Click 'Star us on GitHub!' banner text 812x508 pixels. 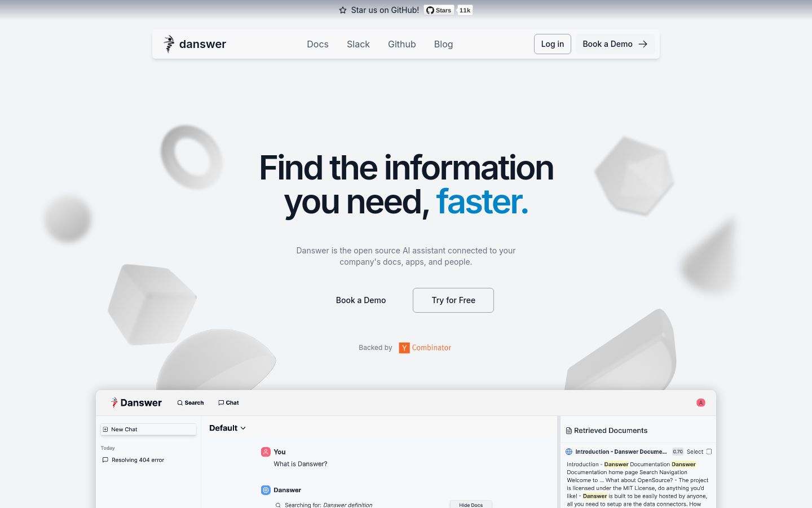[385, 10]
